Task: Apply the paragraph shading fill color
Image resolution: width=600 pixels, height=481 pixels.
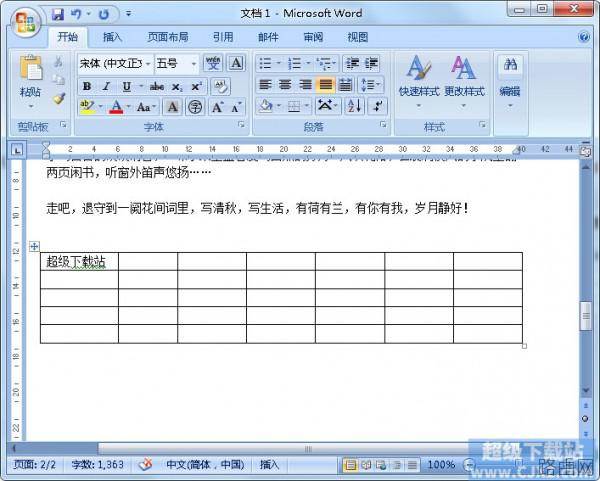Action: click(x=266, y=106)
